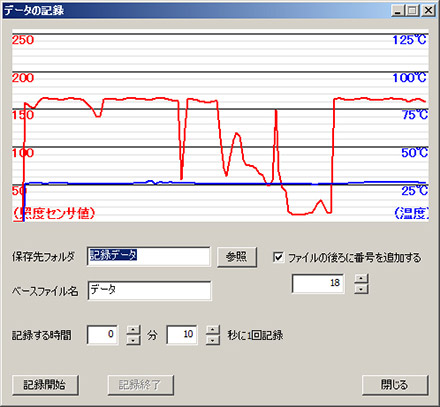The width and height of the screenshot is (440, 407).
Task: Toggle the ファイルの後ろに番号を追加する checkbox
Action: click(x=278, y=257)
